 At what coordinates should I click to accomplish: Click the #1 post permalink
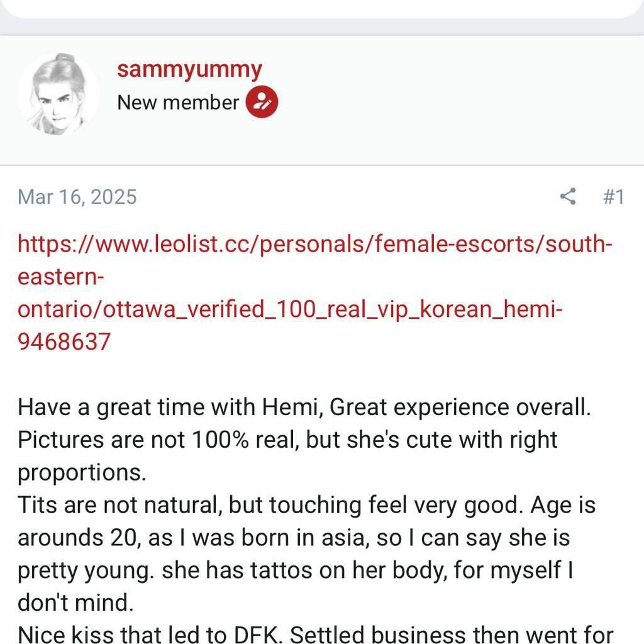[x=614, y=197]
